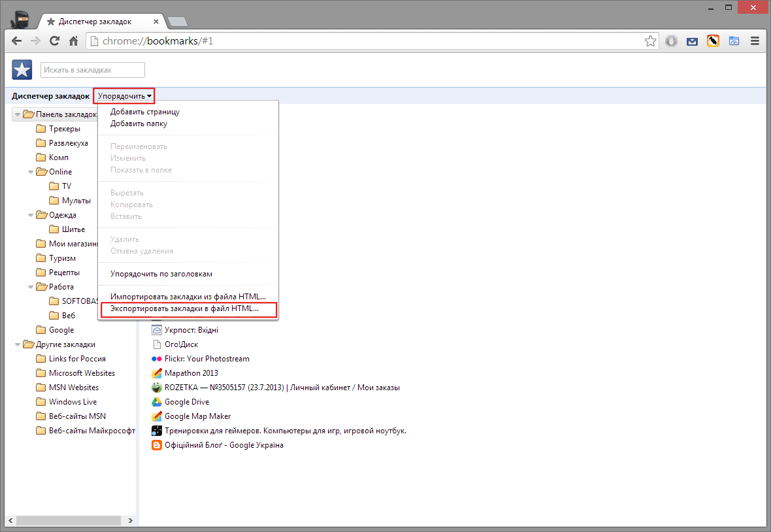Select the Туризм folder

(x=56, y=258)
